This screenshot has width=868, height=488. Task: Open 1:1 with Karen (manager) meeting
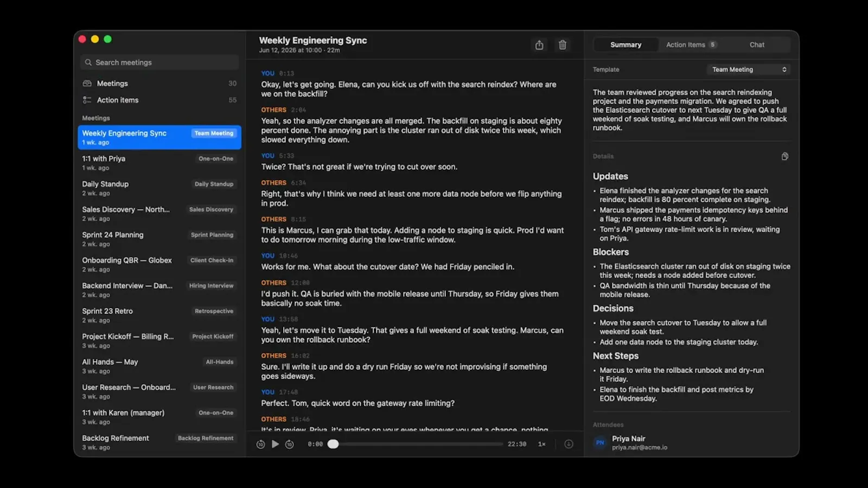[159, 418]
